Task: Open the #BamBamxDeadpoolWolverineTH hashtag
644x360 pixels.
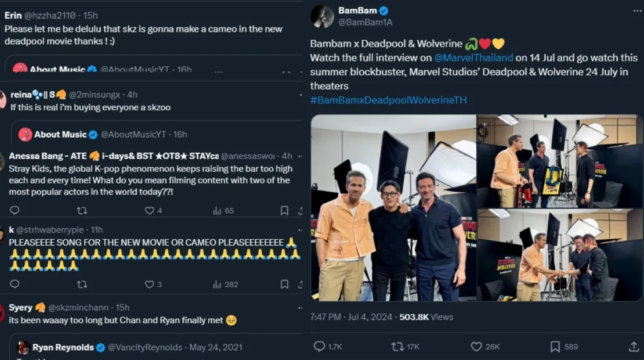Action: 388,100
